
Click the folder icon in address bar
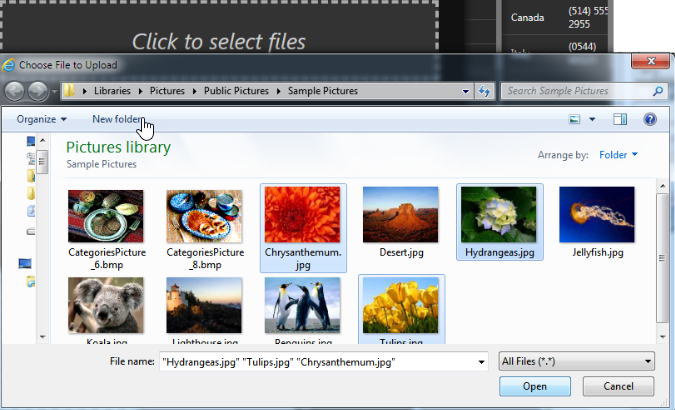[x=70, y=91]
